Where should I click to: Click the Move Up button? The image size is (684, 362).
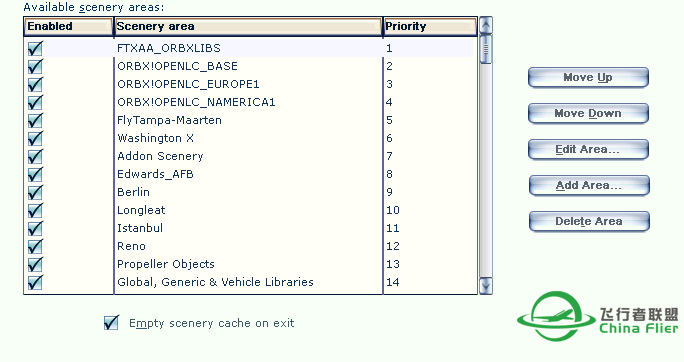(x=588, y=78)
